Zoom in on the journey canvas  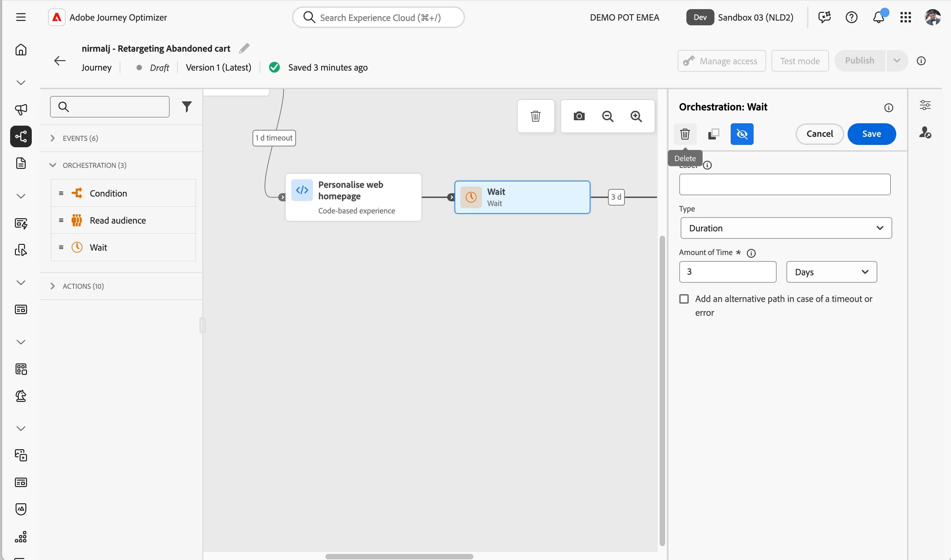point(636,116)
